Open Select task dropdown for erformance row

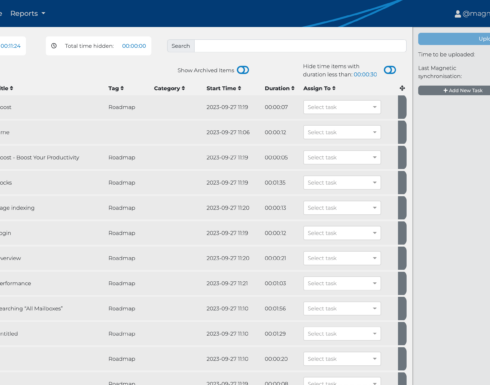(x=342, y=283)
